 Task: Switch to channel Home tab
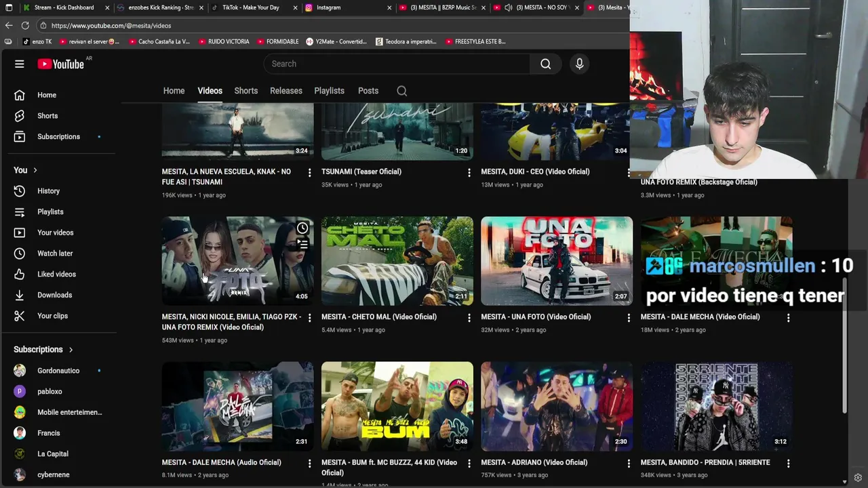[x=174, y=91]
